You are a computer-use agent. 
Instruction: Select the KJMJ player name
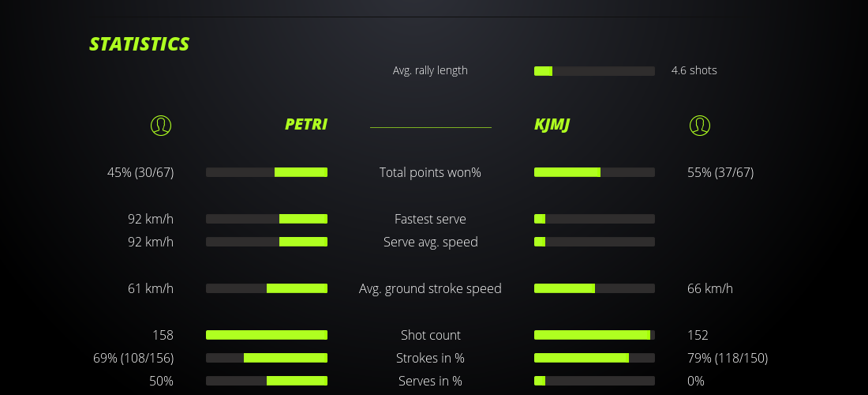[552, 124]
